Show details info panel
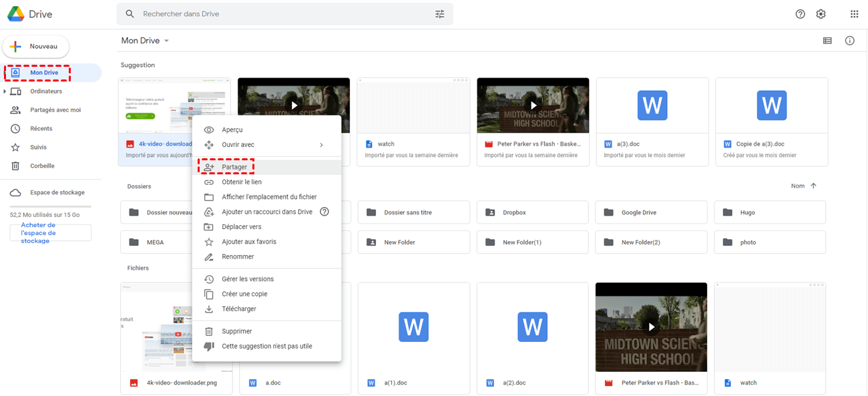This screenshot has width=868, height=396. tap(849, 41)
